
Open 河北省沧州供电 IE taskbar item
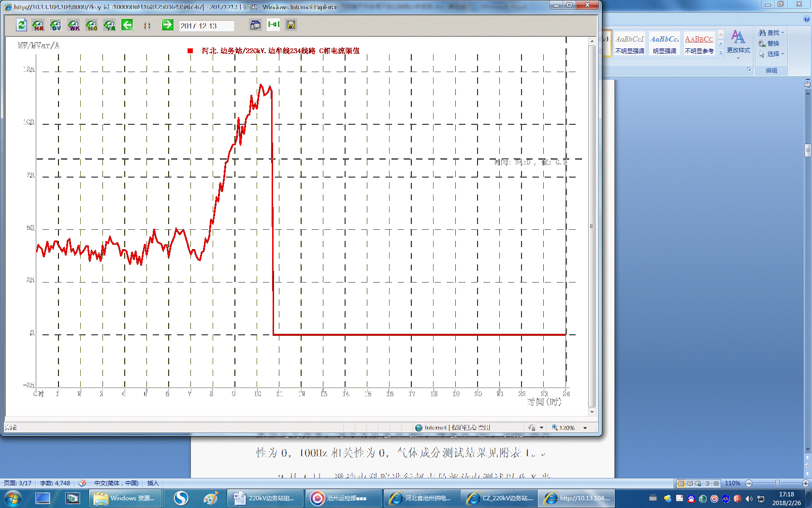(x=421, y=498)
